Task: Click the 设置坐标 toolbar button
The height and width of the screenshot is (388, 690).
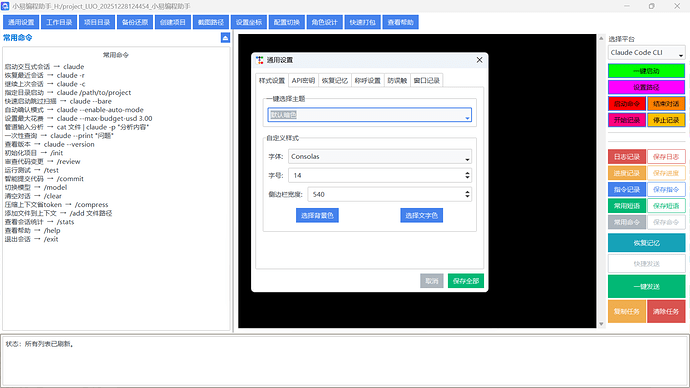Action: [x=249, y=22]
